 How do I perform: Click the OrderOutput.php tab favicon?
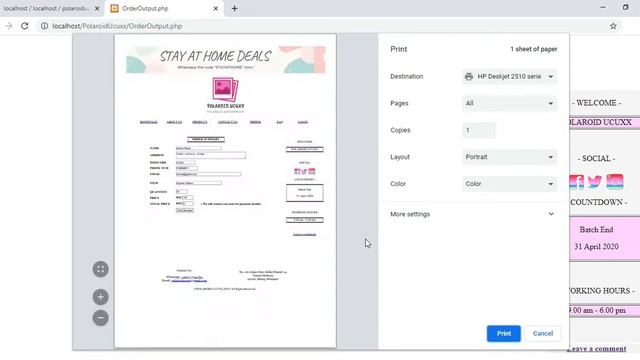115,8
